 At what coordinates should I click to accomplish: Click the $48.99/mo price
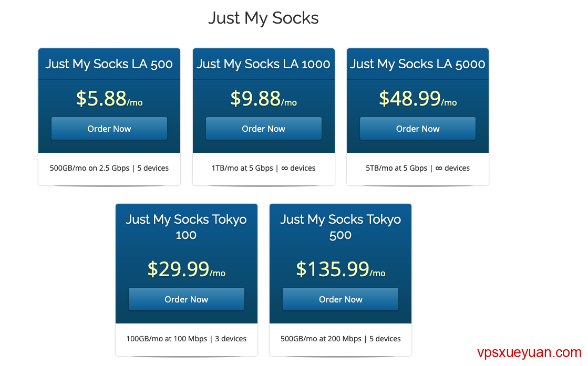(418, 99)
